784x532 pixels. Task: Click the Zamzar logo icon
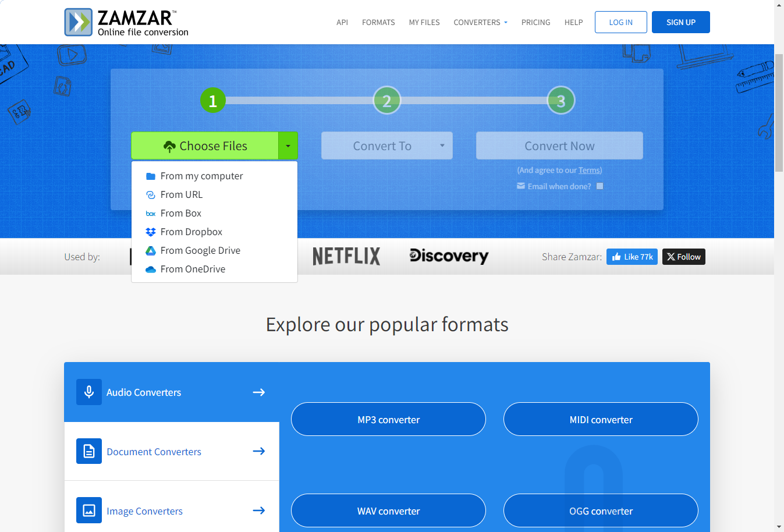click(x=78, y=22)
